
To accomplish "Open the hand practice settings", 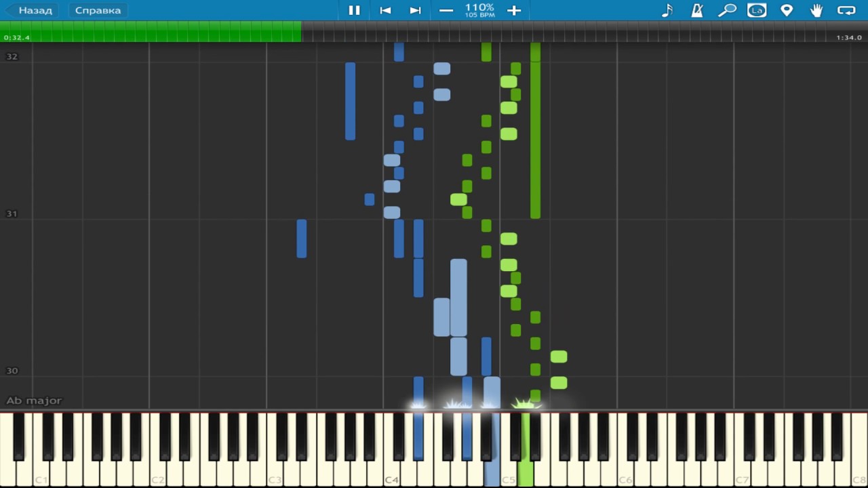I will point(816,10).
